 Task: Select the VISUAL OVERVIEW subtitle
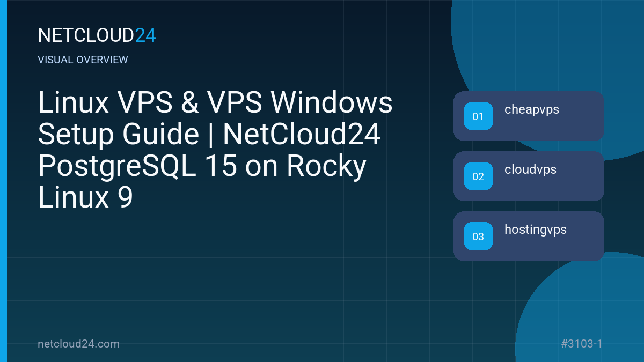point(83,60)
